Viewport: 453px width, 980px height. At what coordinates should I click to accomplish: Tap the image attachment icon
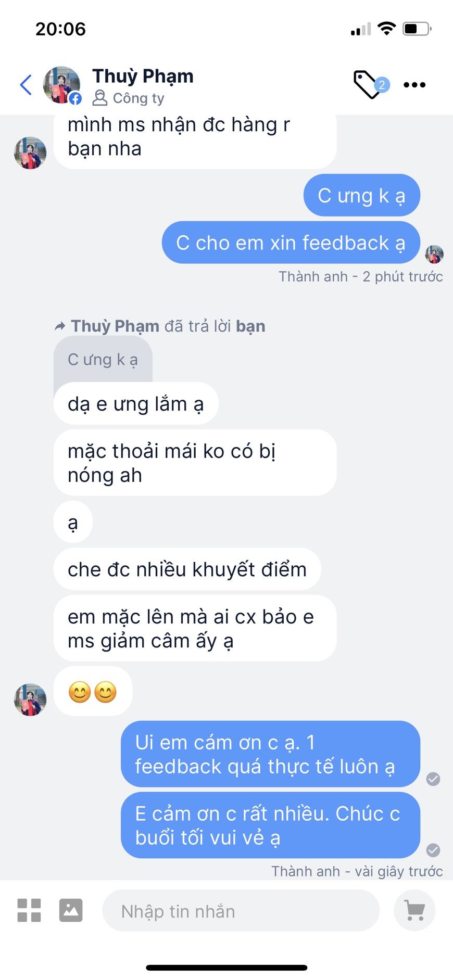pyautogui.click(x=71, y=910)
